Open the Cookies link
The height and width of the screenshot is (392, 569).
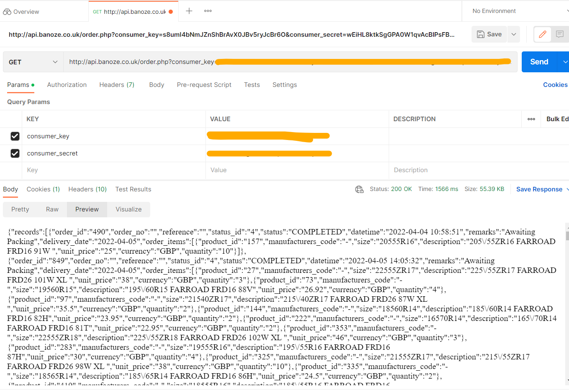point(555,85)
